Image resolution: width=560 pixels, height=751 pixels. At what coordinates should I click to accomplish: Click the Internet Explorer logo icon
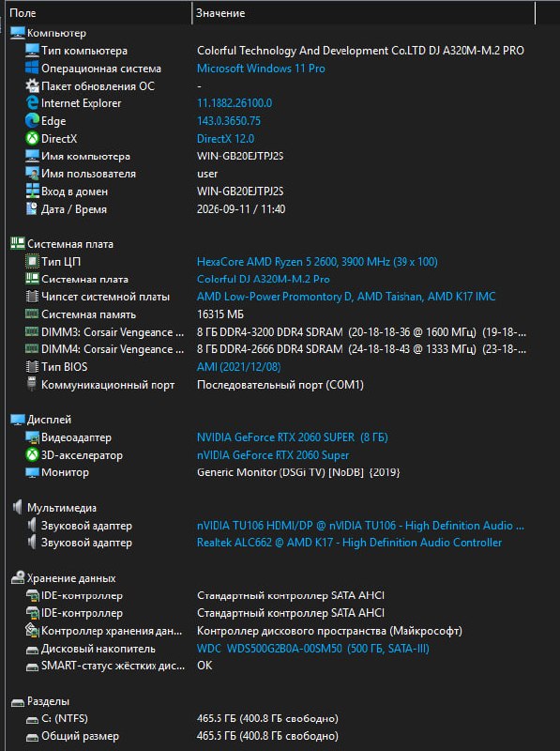coord(32,103)
